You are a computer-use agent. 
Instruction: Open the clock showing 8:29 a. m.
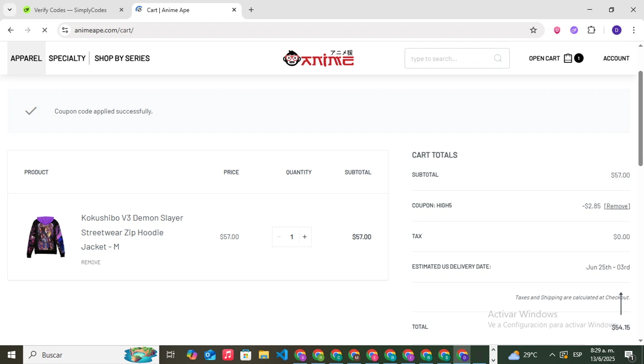point(602,355)
